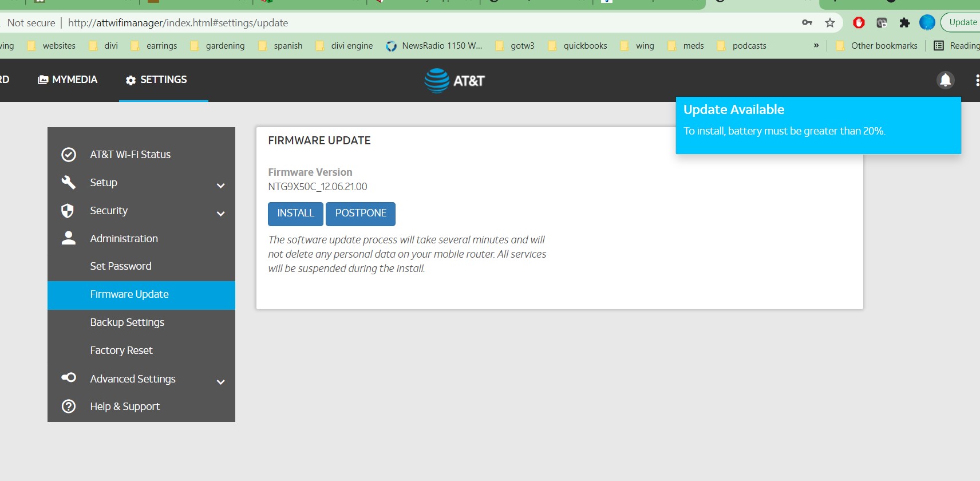Screen dimensions: 980x481
Task: Click the Security shield icon
Action: point(68,211)
